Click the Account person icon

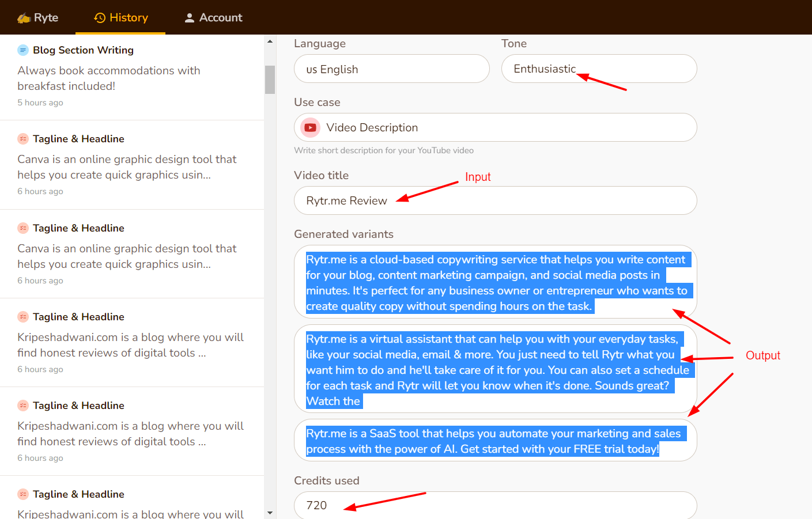tap(189, 18)
